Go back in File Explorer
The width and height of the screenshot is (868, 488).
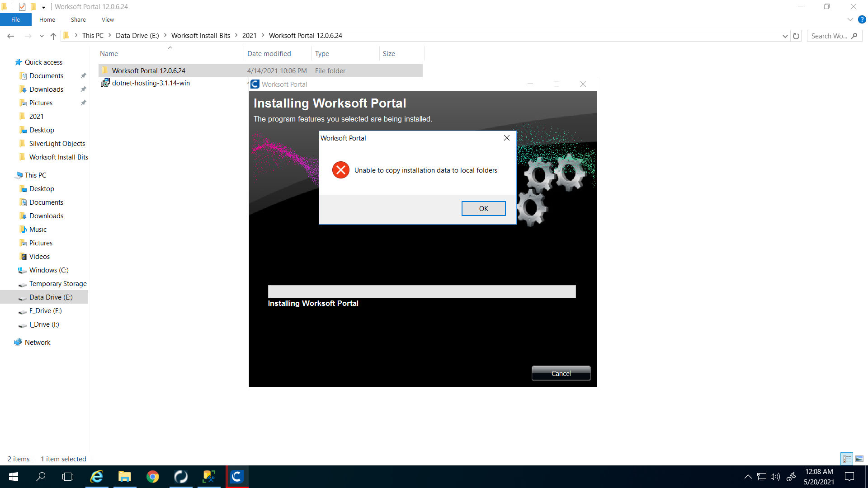[11, 36]
